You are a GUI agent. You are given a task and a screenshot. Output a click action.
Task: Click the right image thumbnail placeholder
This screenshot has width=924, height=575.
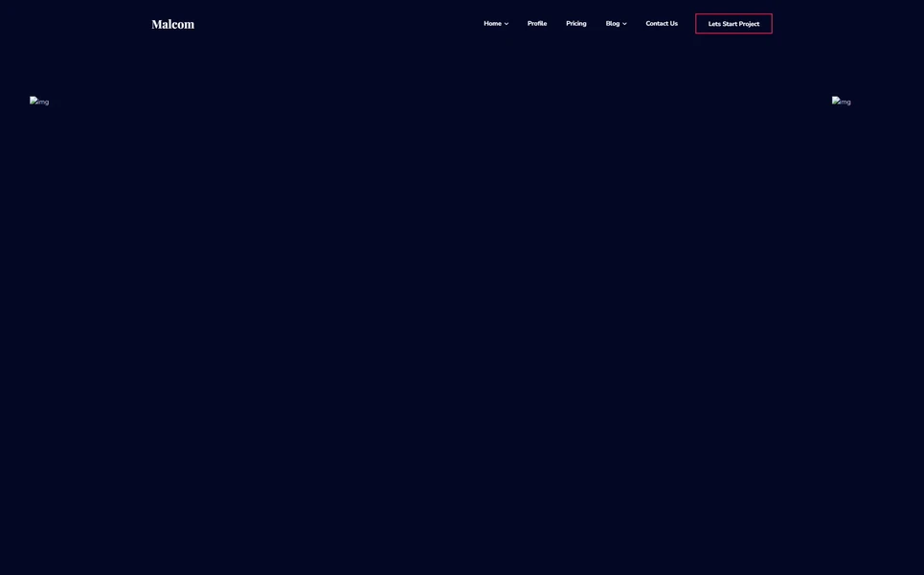click(842, 99)
